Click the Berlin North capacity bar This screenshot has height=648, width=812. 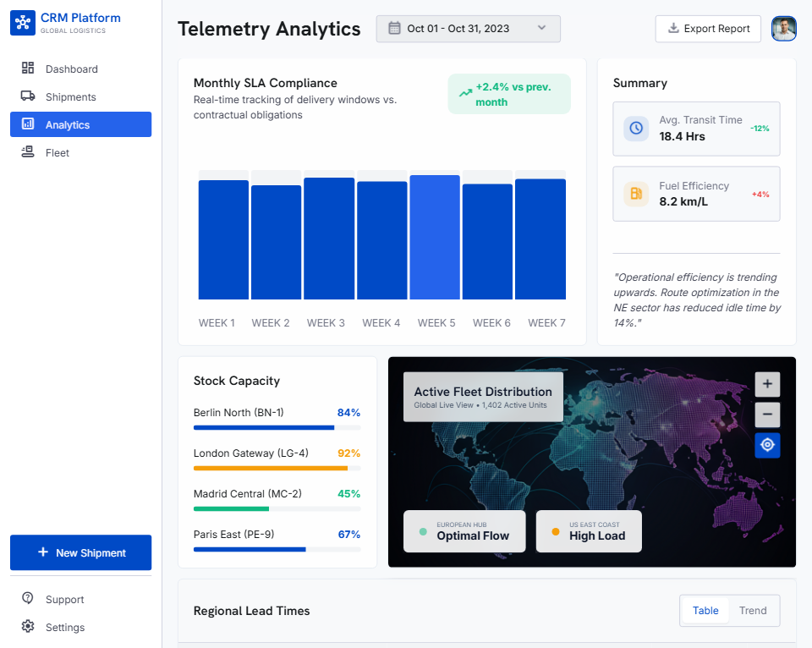(x=277, y=428)
